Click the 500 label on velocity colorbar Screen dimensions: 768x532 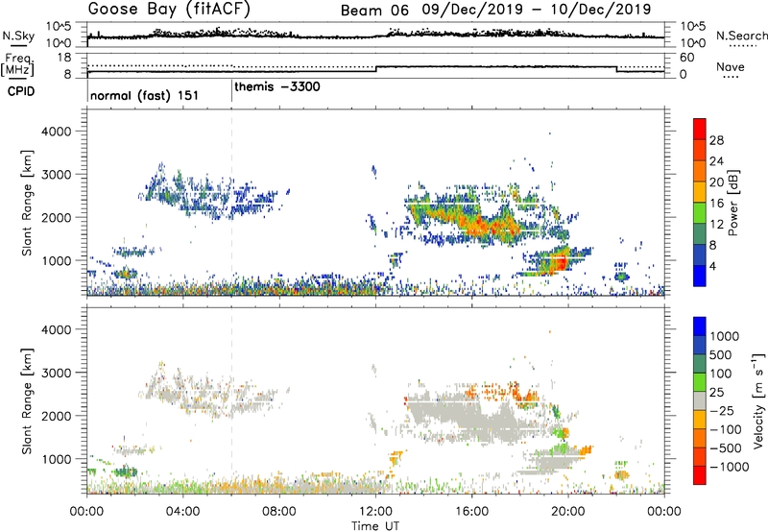[x=721, y=355]
